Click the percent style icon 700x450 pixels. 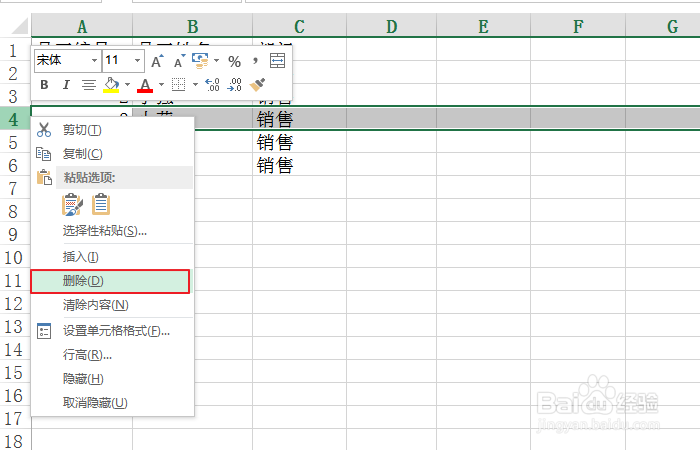tap(234, 61)
